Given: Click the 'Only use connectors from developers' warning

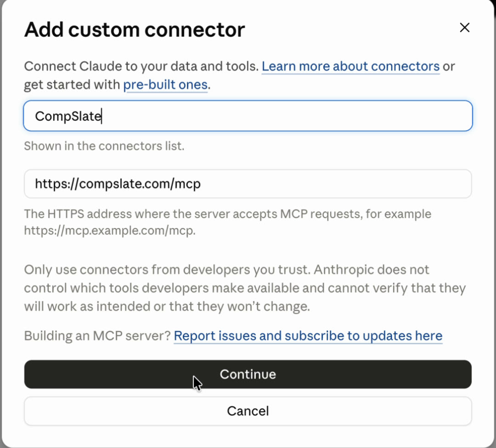Looking at the screenshot, I should tap(245, 288).
